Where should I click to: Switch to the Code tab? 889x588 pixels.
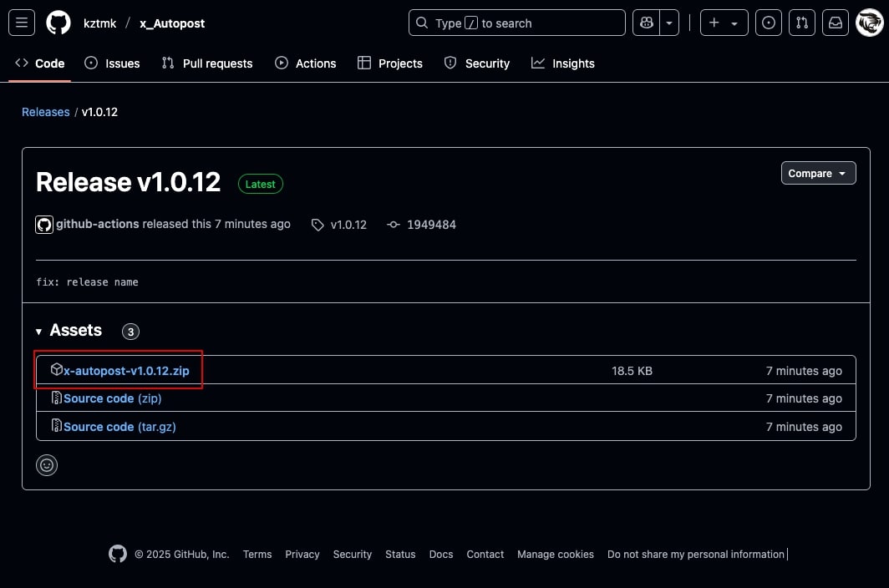click(x=40, y=63)
